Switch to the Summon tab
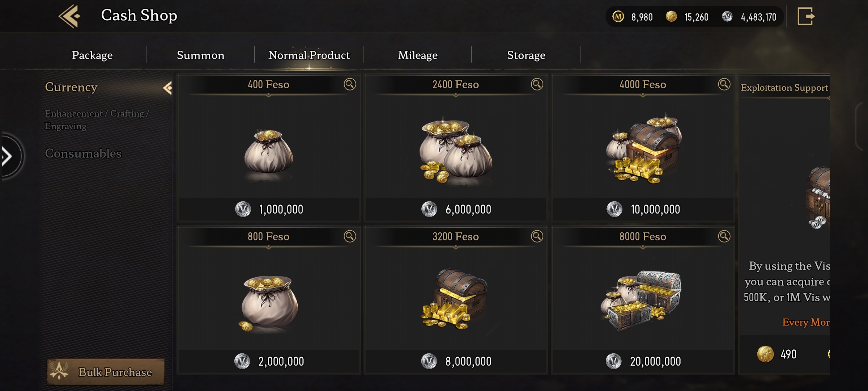 [200, 55]
